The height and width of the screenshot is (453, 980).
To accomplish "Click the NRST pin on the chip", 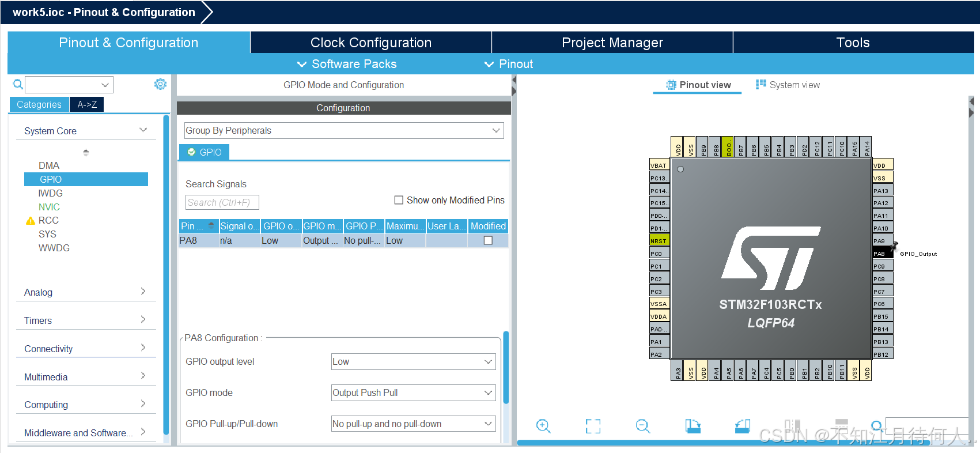I will click(x=659, y=241).
